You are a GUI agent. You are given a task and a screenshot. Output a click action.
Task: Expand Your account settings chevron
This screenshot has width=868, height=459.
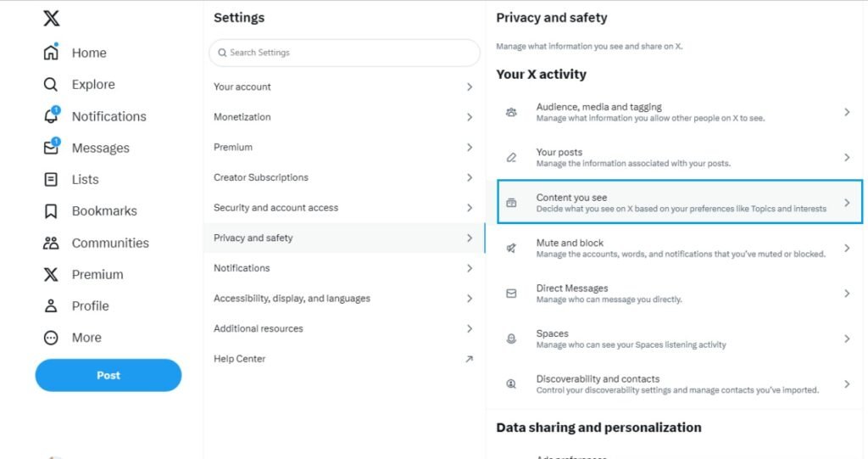(470, 87)
